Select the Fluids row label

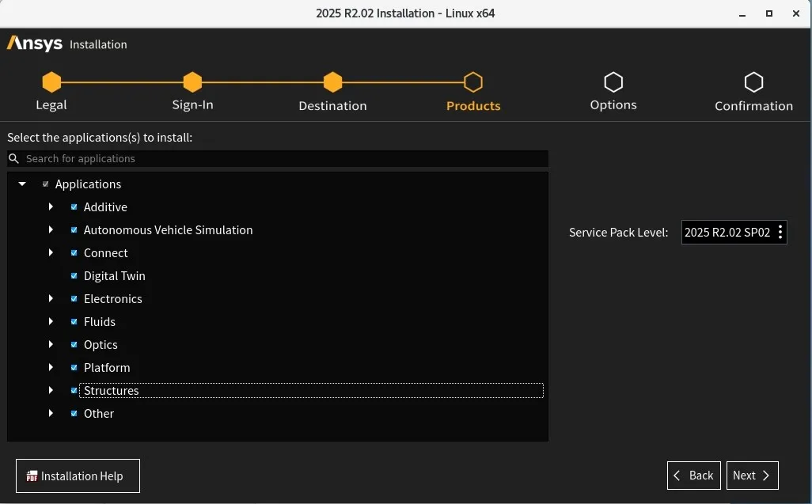(x=100, y=322)
